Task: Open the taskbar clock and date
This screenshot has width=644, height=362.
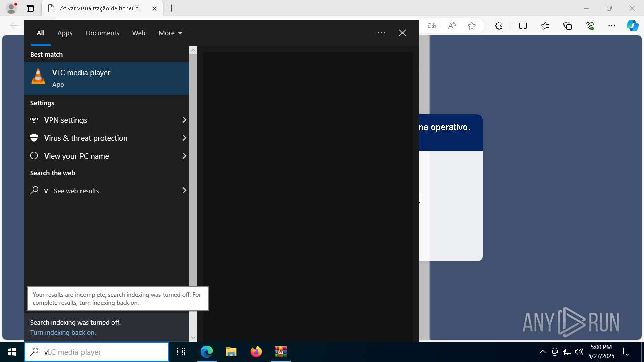Action: [x=601, y=352]
